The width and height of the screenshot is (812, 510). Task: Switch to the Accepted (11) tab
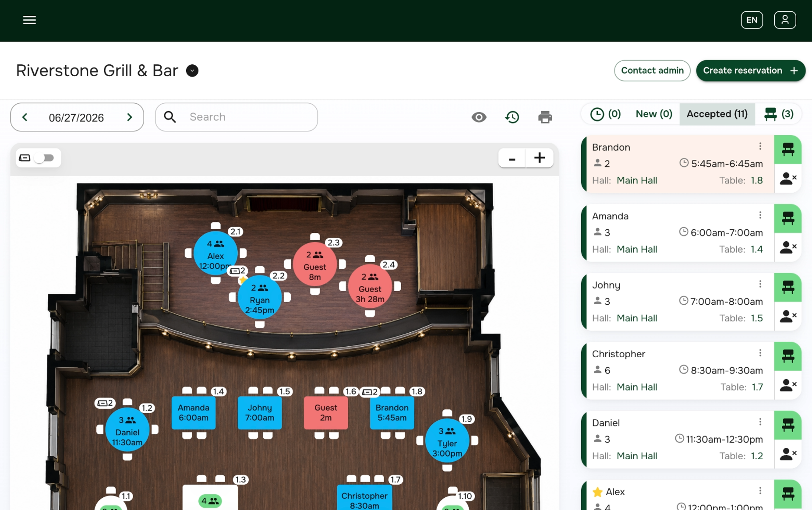717,114
